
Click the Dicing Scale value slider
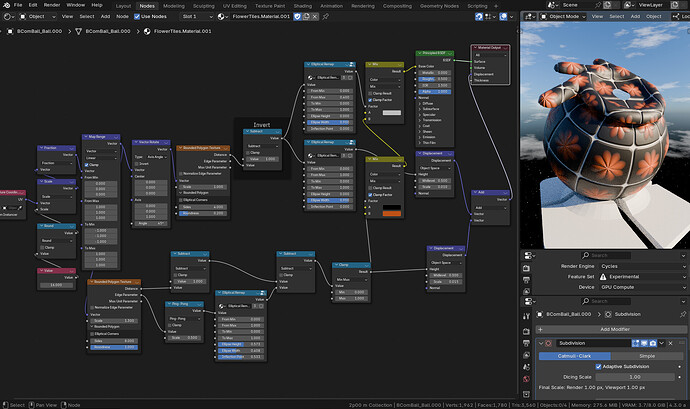[x=635, y=377]
